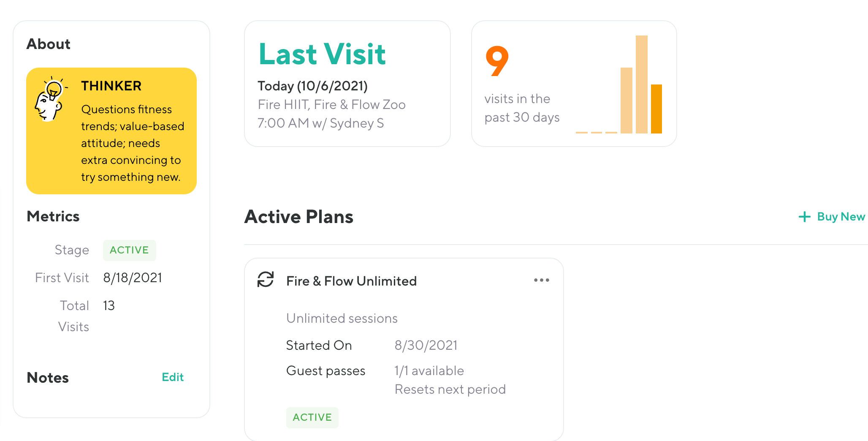Click the THINKER persona title
This screenshot has height=441, width=868.
[x=111, y=86]
